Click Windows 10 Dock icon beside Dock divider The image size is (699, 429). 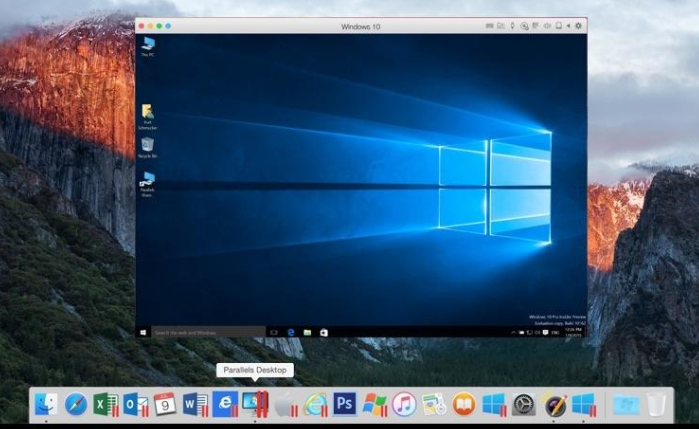(x=584, y=404)
